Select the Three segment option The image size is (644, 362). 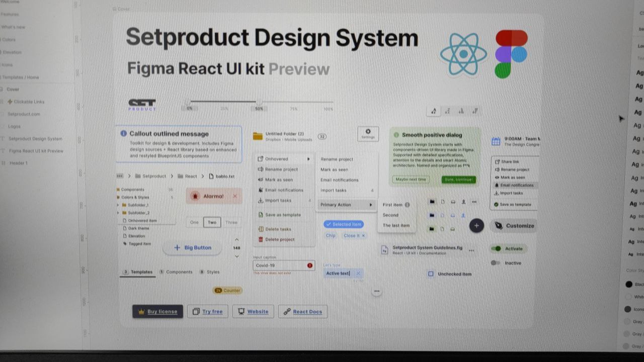tap(231, 222)
